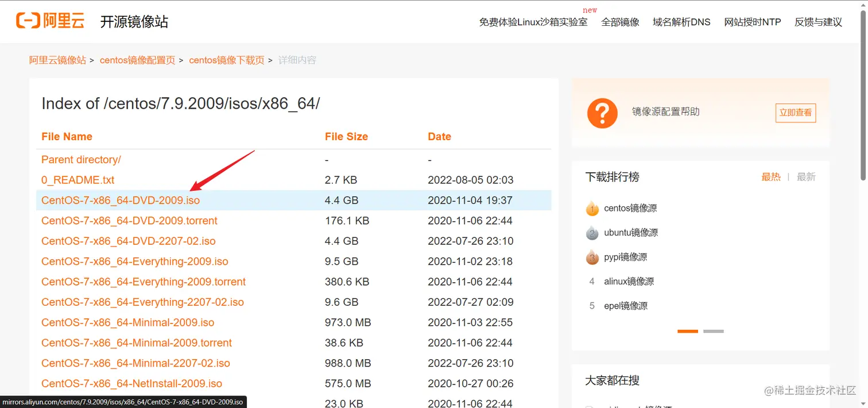The width and height of the screenshot is (868, 408).
Task: Open ubuntu镜像源 in download ranking
Action: (631, 233)
